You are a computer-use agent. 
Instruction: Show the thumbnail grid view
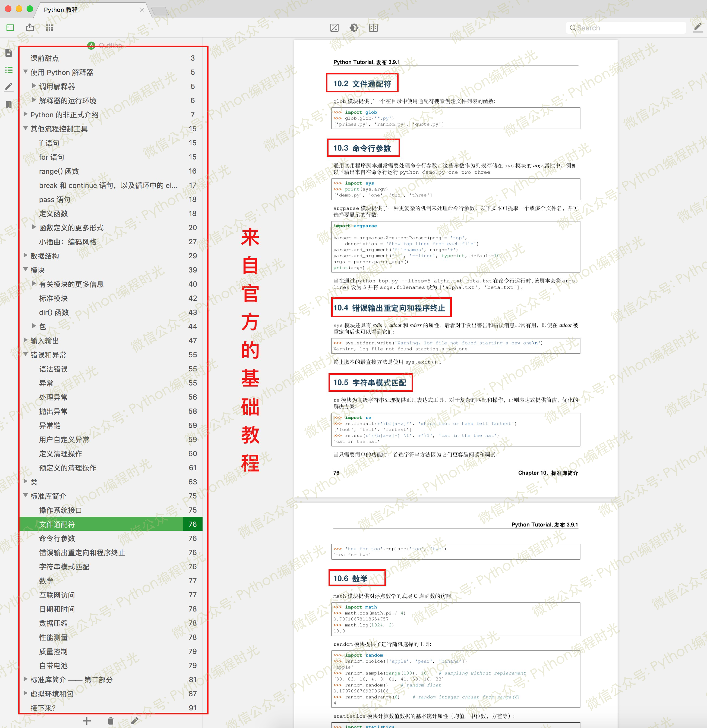coord(49,28)
